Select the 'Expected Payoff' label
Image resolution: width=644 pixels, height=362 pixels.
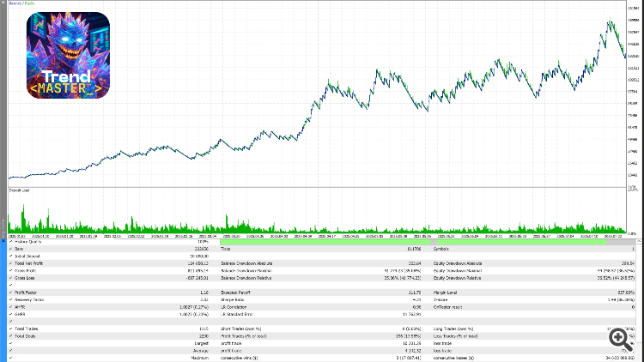click(235, 293)
